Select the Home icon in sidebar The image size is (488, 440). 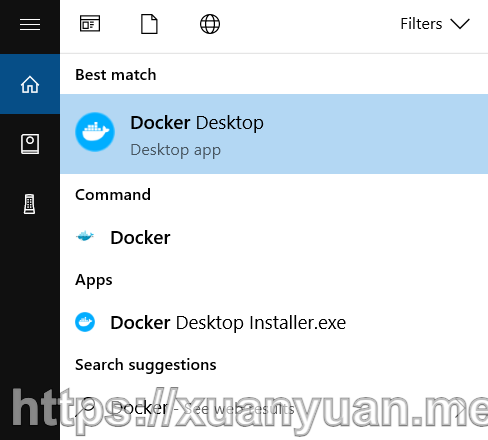(30, 84)
